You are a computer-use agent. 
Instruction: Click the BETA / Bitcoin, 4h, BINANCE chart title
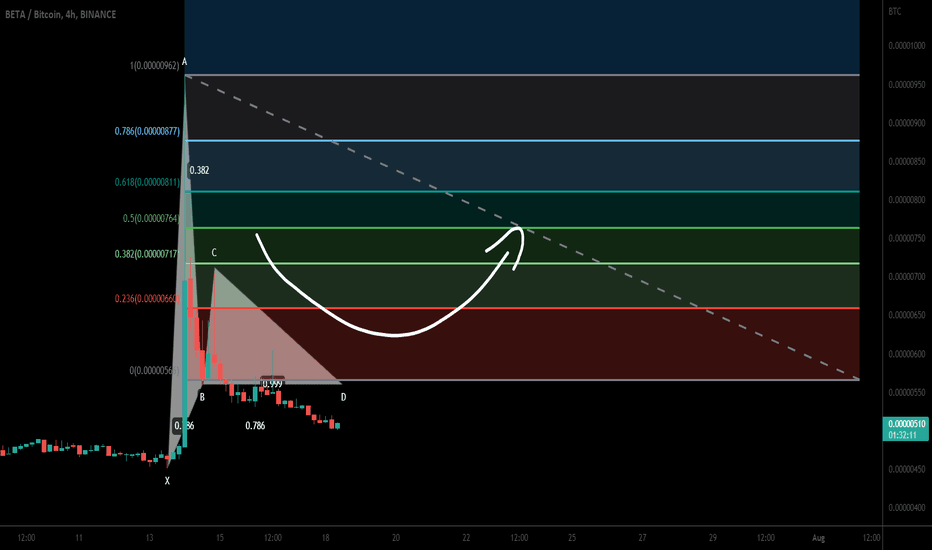tap(61, 14)
